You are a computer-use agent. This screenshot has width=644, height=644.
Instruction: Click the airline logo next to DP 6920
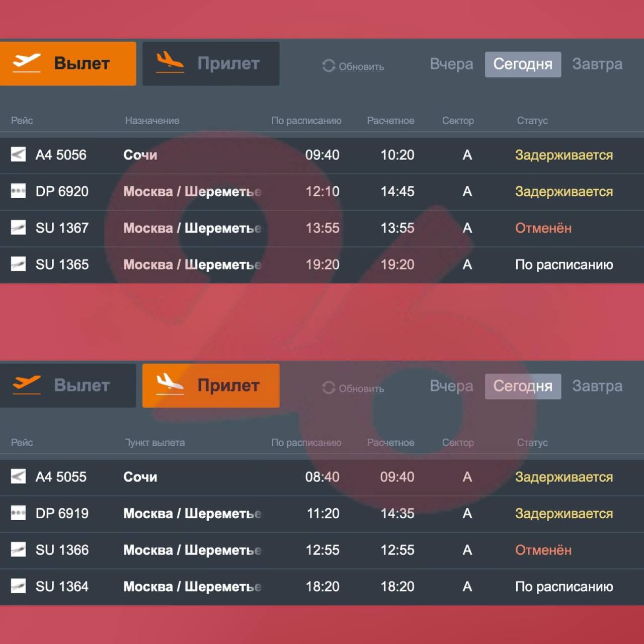18,191
